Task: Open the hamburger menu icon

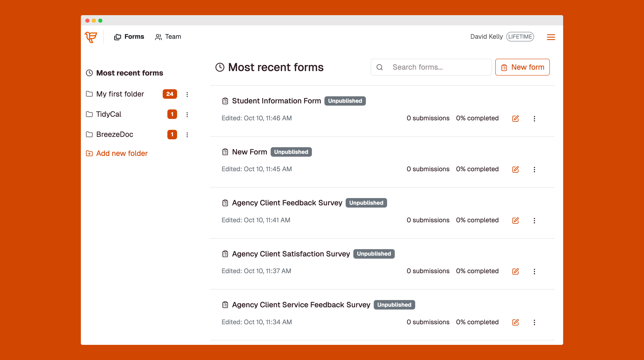Action: [x=551, y=37]
